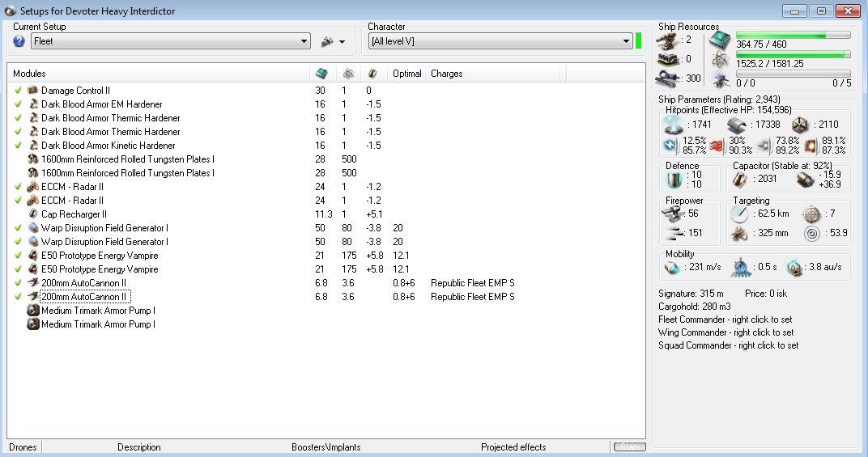Click the Defence shield icon
868x457 pixels.
(x=674, y=180)
